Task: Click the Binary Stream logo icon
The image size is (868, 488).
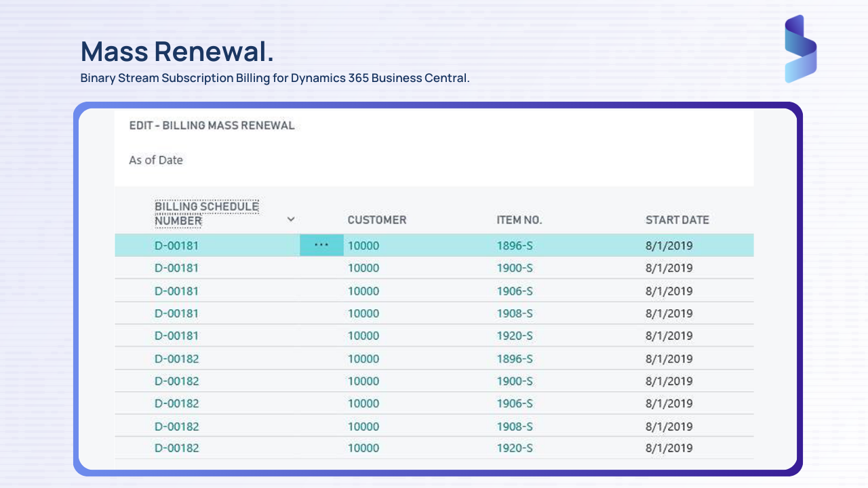Action: (x=800, y=49)
